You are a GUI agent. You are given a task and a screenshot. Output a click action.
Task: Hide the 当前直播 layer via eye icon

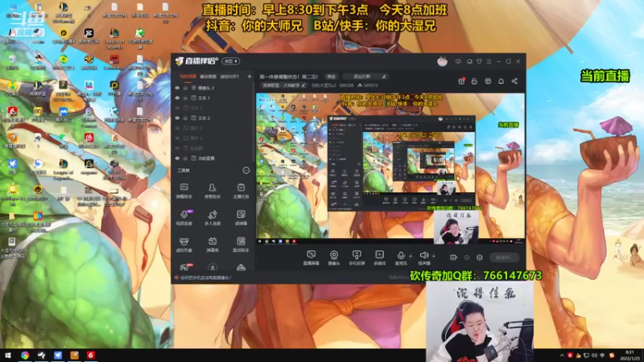coord(177,158)
